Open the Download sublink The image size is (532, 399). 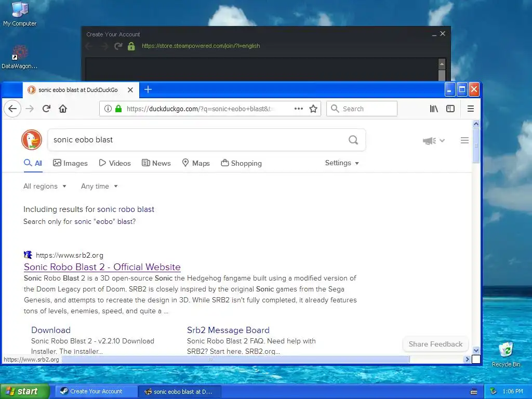tap(51, 330)
